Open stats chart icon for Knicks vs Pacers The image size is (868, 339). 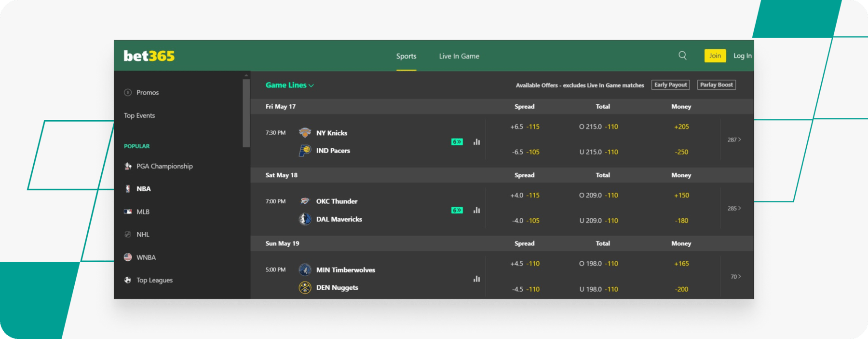tap(476, 141)
